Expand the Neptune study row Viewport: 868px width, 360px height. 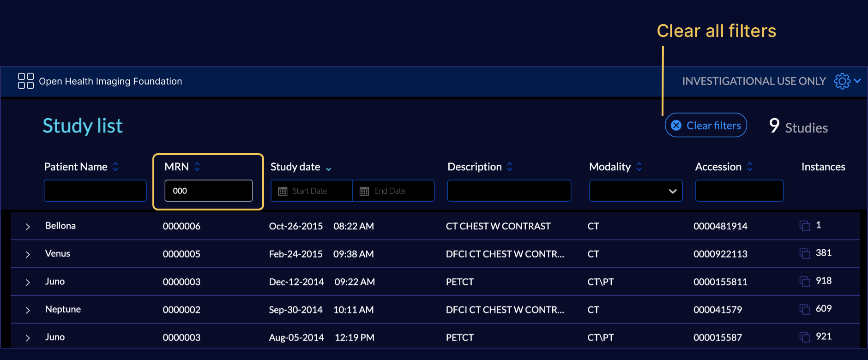28,310
